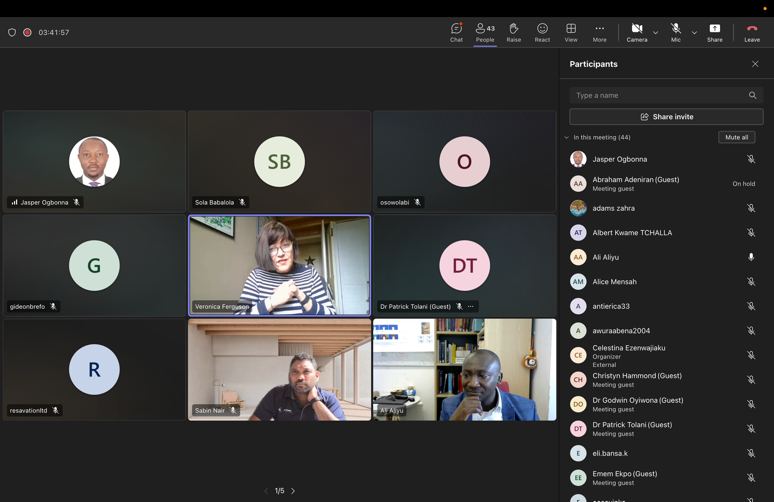Viewport: 774px width, 502px height.
Task: Click Christyn Hammond's muted mic icon
Action: click(x=751, y=380)
